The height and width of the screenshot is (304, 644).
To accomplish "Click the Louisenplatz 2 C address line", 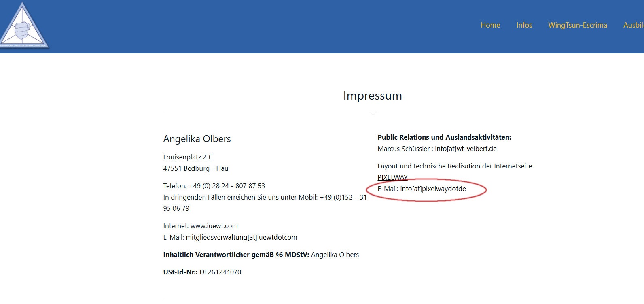I will click(188, 157).
